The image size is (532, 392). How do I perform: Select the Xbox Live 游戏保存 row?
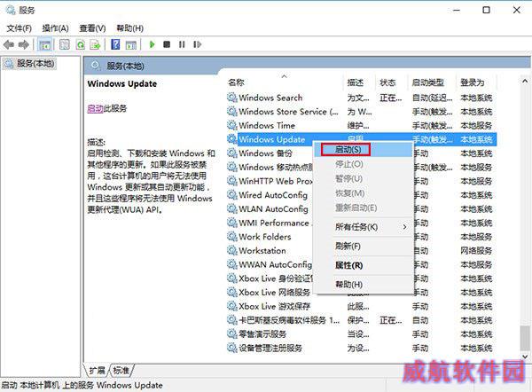pyautogui.click(x=362, y=307)
